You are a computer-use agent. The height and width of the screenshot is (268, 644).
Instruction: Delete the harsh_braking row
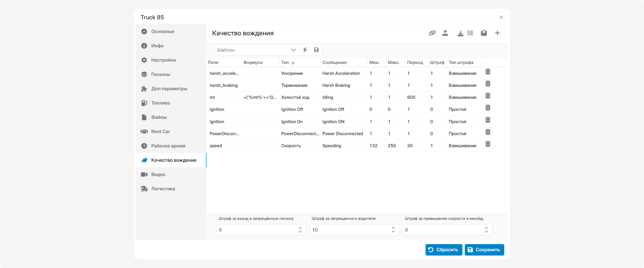(488, 84)
